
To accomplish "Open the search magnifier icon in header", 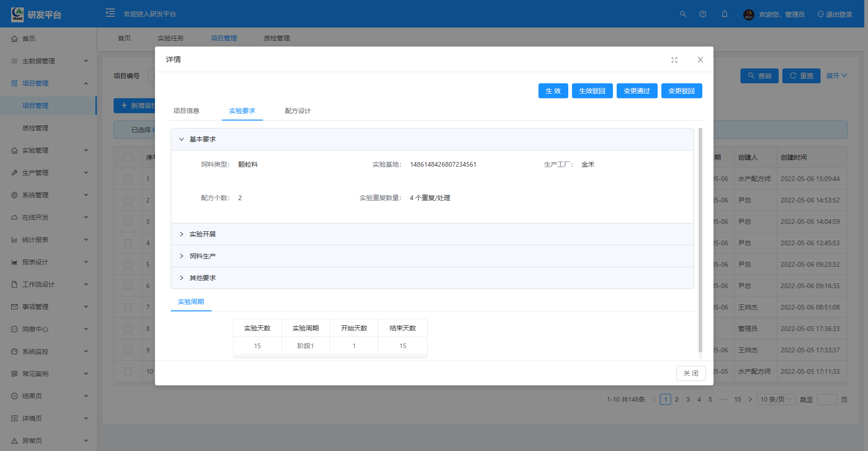I will [x=683, y=14].
